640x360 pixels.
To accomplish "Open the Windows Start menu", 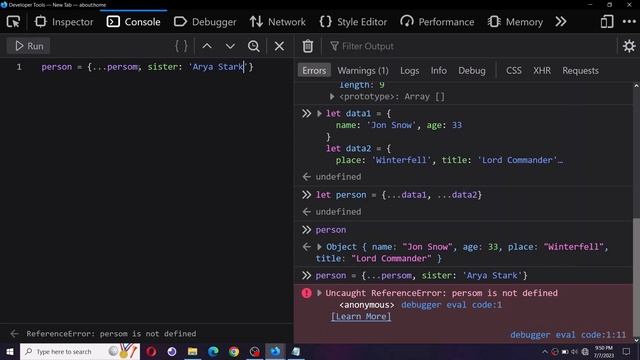I will coord(10,351).
